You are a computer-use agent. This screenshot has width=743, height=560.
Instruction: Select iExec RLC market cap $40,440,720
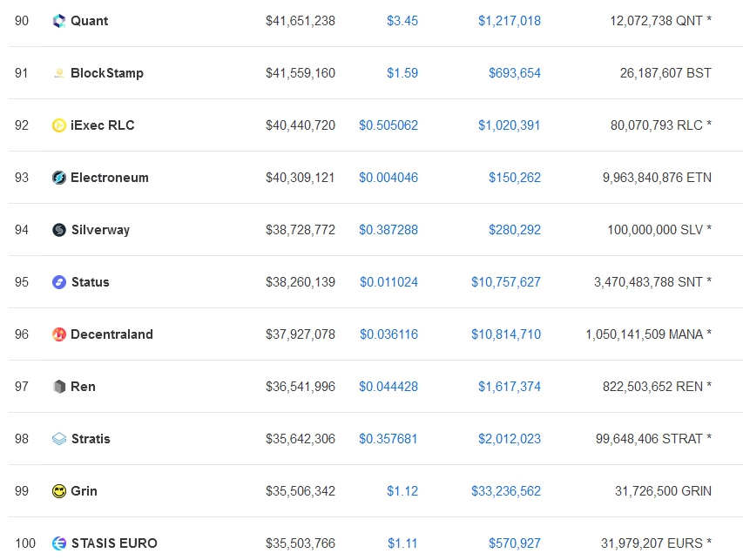[301, 125]
